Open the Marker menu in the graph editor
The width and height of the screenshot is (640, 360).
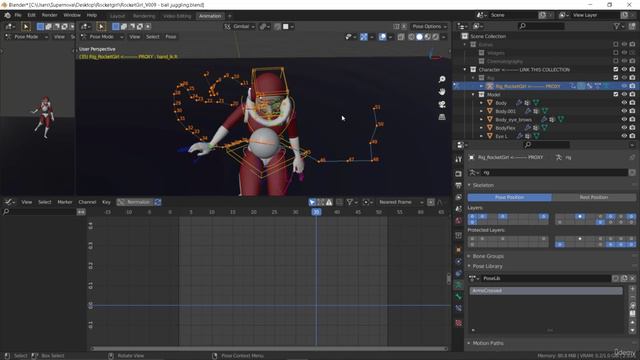point(64,202)
